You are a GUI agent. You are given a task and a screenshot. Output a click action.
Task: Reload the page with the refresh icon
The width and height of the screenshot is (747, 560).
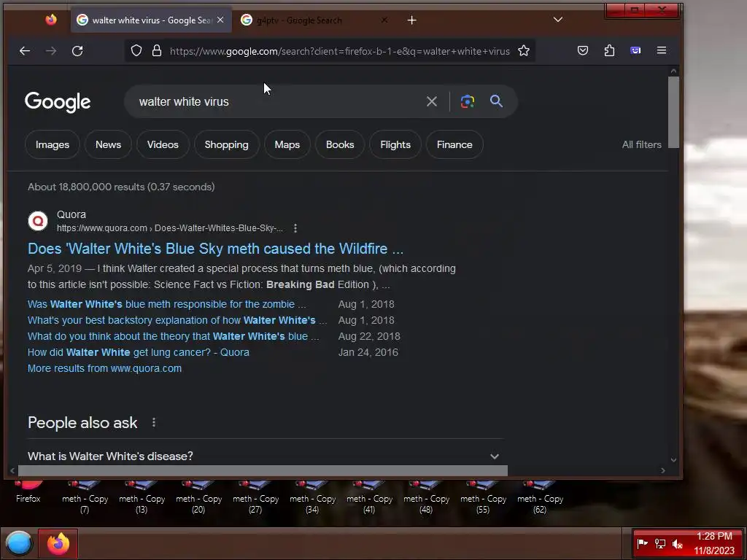coord(77,50)
